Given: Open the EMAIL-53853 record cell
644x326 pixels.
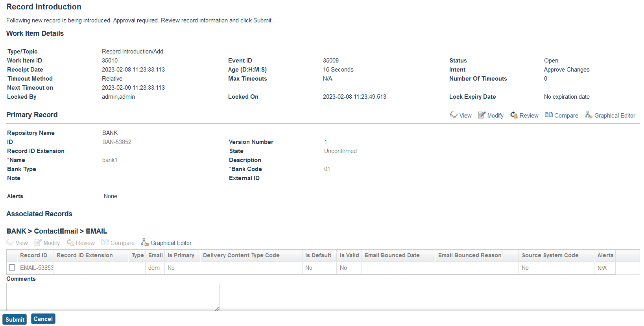Looking at the screenshot, I should pos(36,268).
